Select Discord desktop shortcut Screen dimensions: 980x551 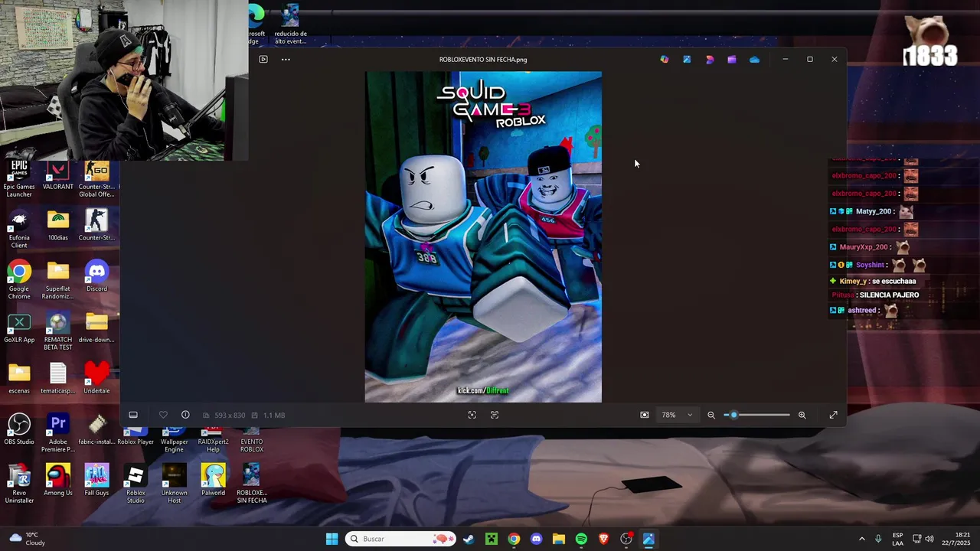(96, 277)
